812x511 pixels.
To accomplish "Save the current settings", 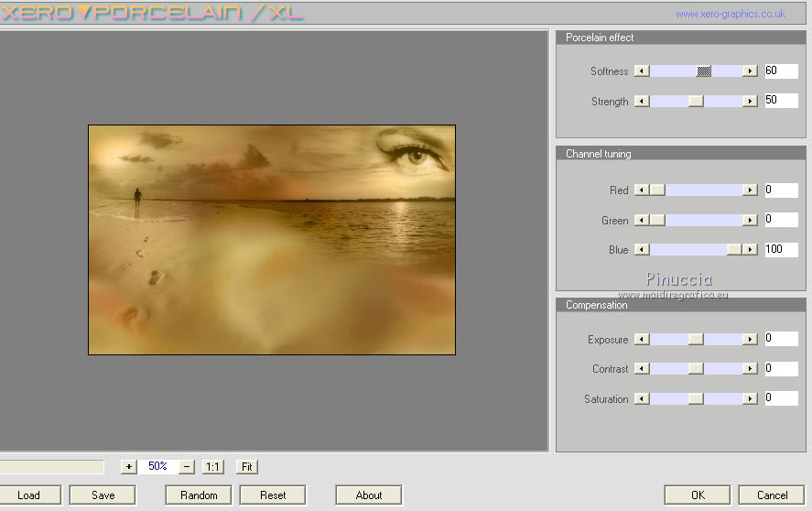I will pyautogui.click(x=103, y=495).
